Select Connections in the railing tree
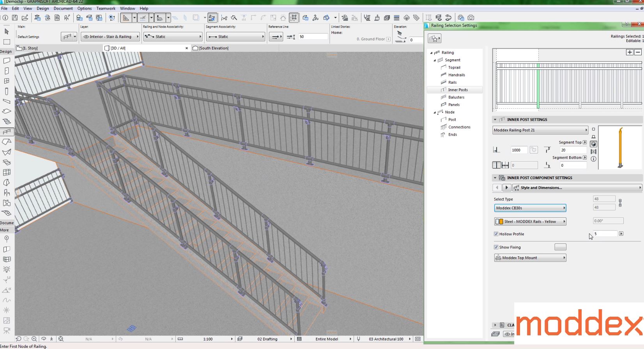644x349 pixels. pos(459,127)
